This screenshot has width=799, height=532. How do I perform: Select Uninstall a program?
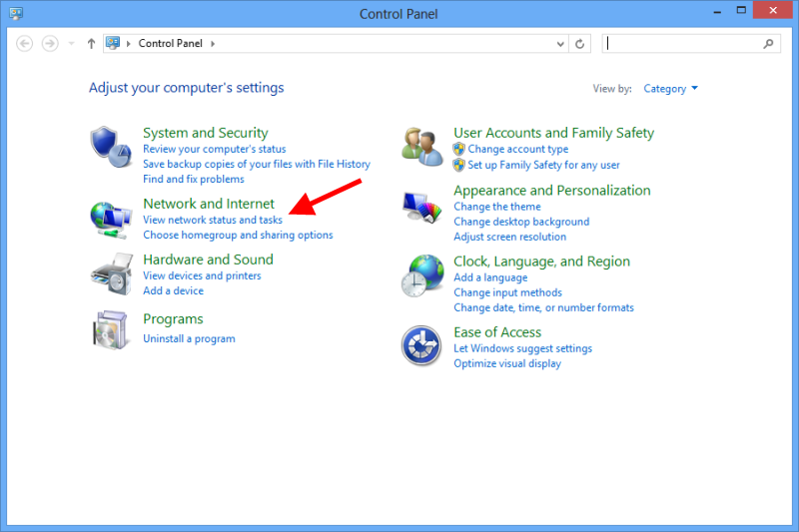pyautogui.click(x=189, y=338)
